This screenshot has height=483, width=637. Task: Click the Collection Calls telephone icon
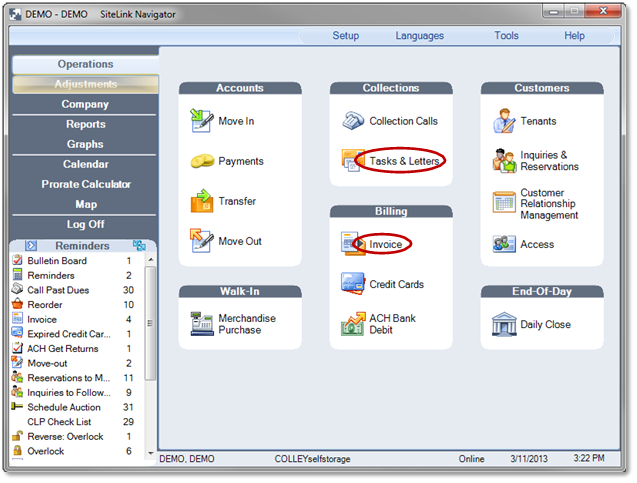tap(353, 121)
